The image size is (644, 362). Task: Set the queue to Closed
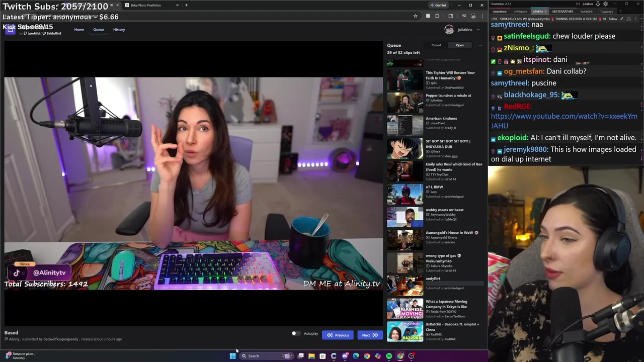pos(436,45)
